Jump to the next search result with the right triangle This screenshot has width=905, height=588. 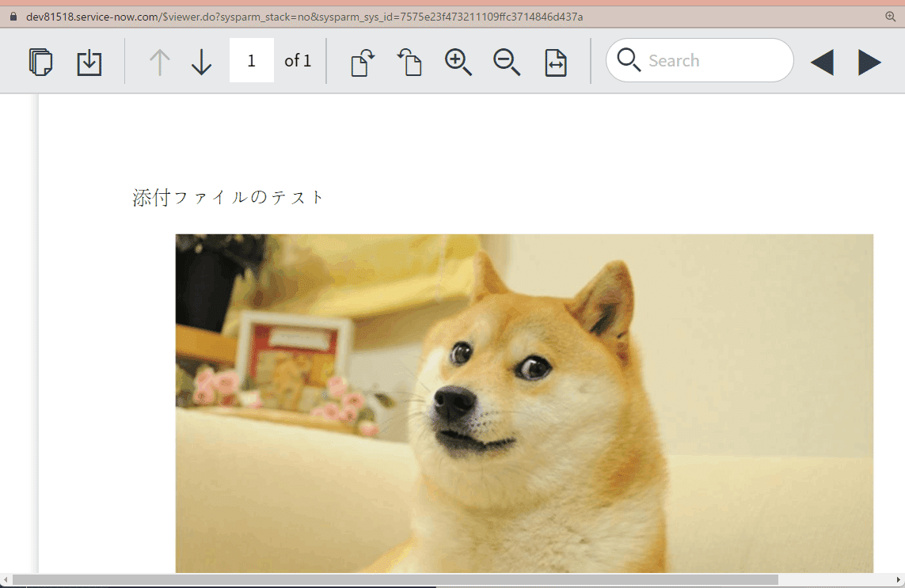coord(869,63)
